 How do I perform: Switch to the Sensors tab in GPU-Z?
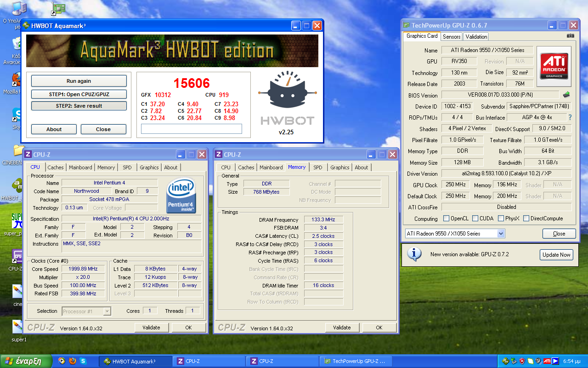point(451,36)
